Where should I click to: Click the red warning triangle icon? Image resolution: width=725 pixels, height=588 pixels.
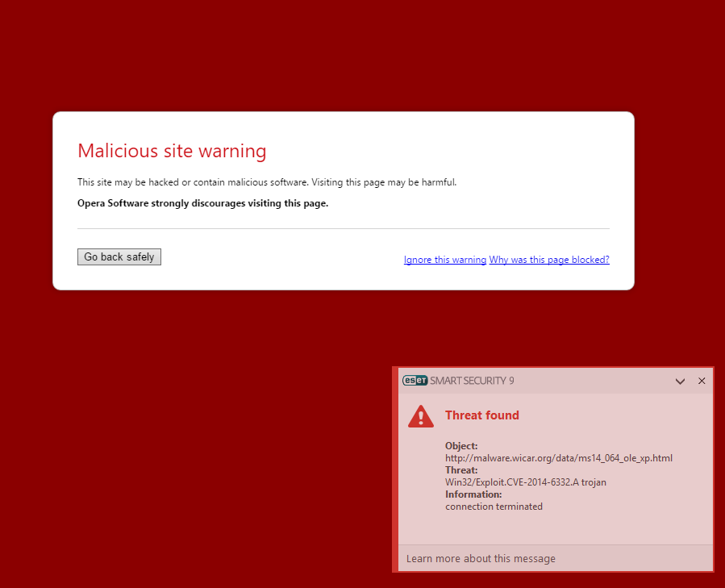tap(420, 416)
